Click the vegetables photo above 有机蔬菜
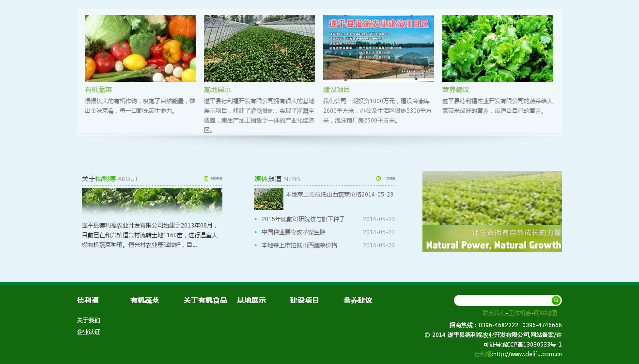Viewport: 639px width, 364px height. coord(140,48)
